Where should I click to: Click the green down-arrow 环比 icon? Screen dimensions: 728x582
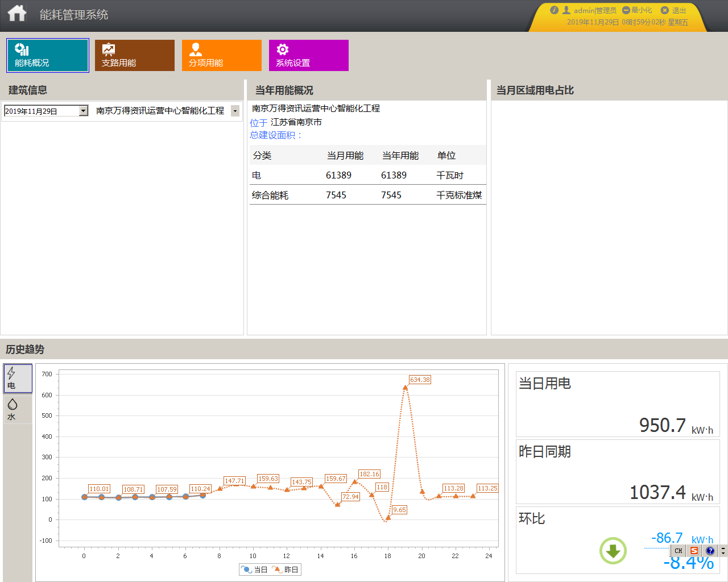(x=613, y=551)
